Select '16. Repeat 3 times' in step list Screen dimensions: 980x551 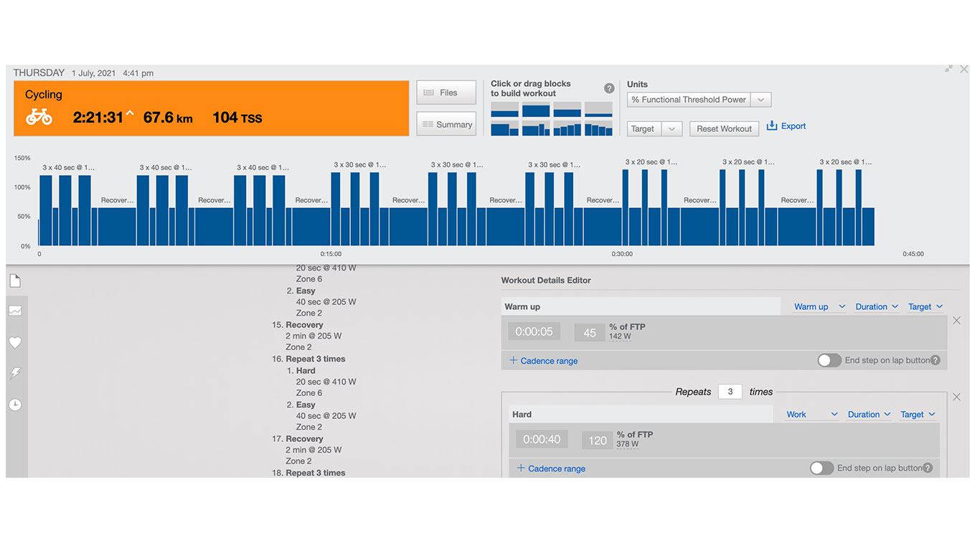(x=308, y=359)
